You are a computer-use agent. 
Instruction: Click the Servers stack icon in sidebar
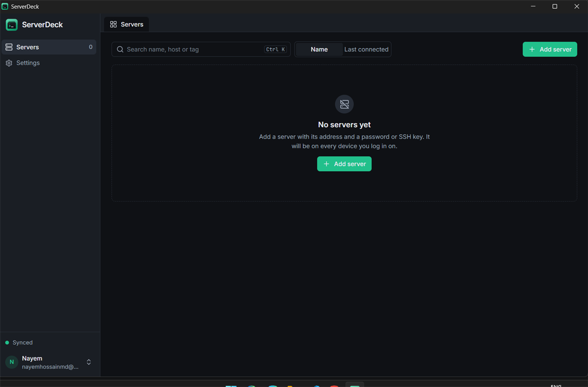tap(9, 47)
